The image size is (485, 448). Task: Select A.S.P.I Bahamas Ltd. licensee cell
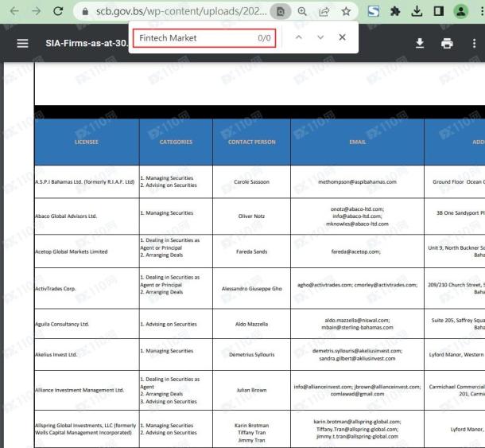point(85,181)
